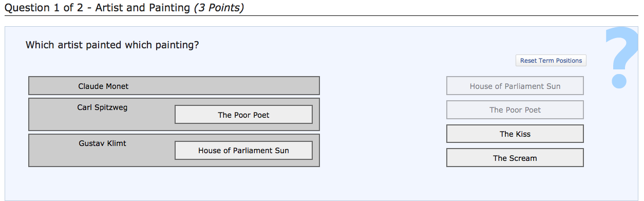Click blank panel space between artists and terms
The height and width of the screenshot is (201, 644).
coord(383,123)
